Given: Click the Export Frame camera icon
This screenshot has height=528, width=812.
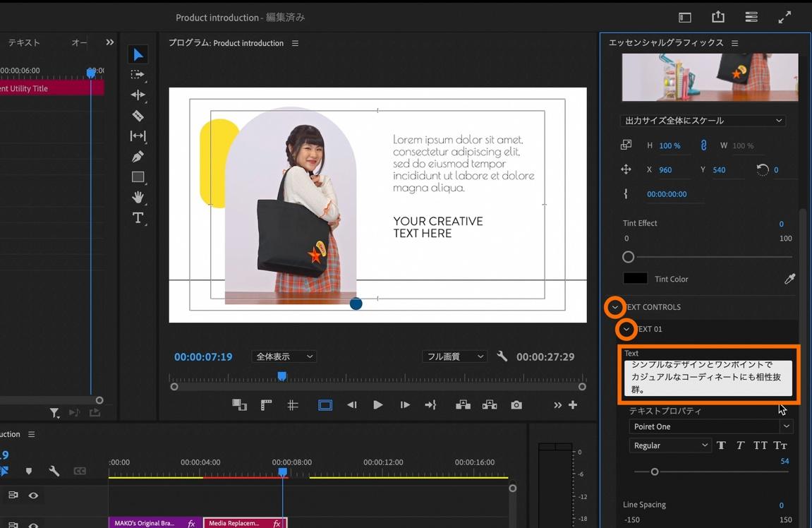Looking at the screenshot, I should click(517, 405).
